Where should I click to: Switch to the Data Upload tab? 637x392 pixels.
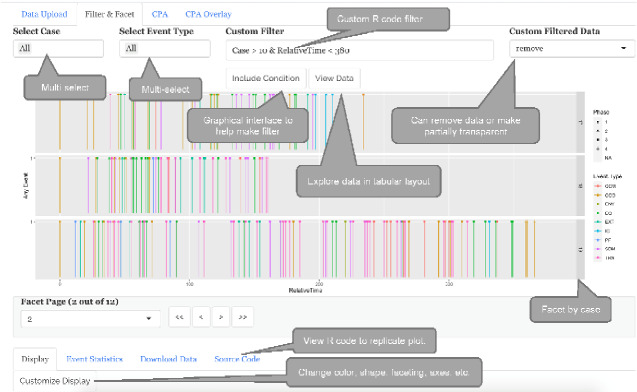tap(44, 14)
